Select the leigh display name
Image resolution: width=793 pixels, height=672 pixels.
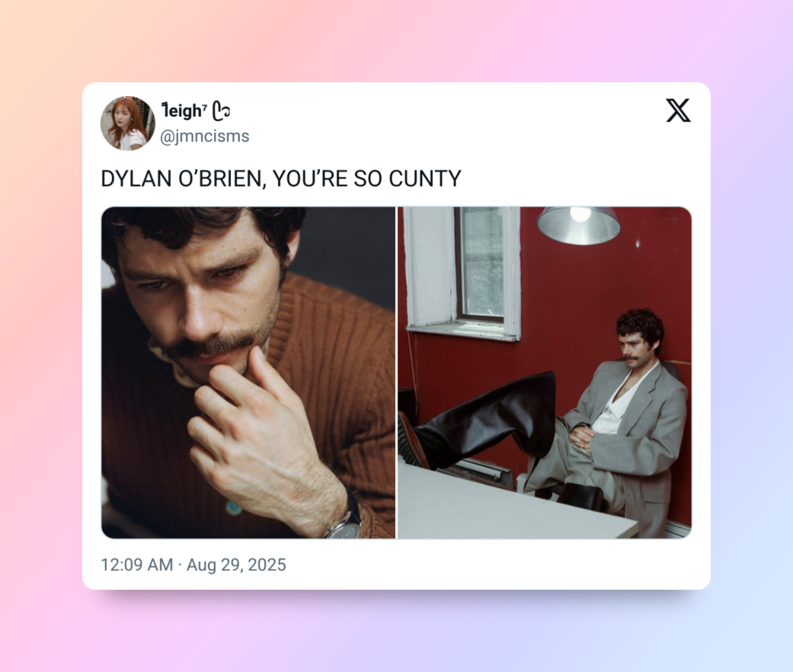point(181,110)
